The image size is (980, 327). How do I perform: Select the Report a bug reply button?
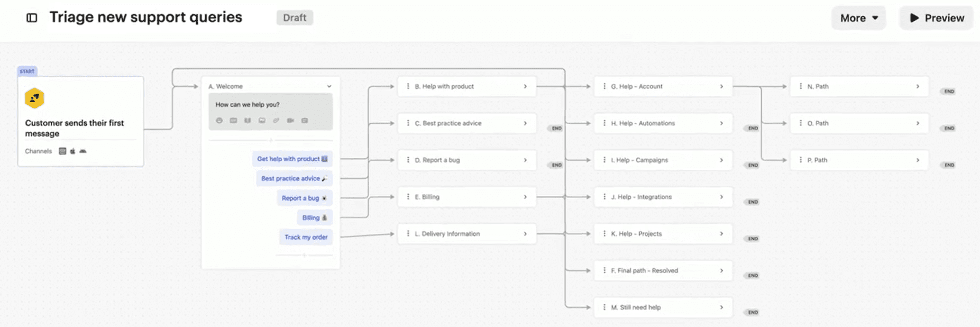304,198
